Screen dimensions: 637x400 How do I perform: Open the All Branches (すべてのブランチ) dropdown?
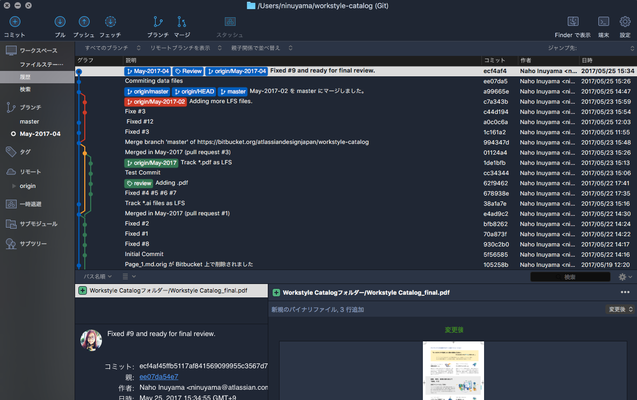(x=113, y=48)
